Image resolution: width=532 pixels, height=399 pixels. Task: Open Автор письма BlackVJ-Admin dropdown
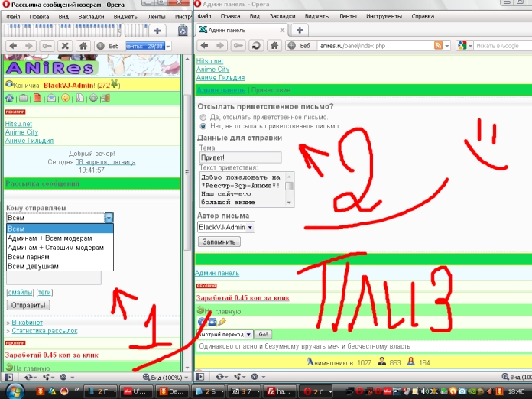226,227
